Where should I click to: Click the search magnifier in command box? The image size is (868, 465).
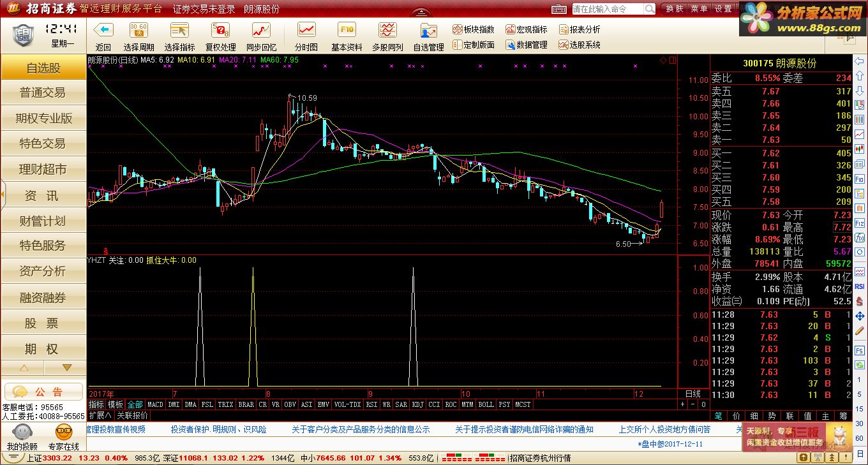point(649,9)
